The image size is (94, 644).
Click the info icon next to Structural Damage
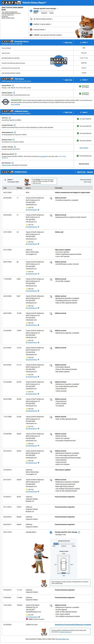pyautogui.click(x=15, y=125)
